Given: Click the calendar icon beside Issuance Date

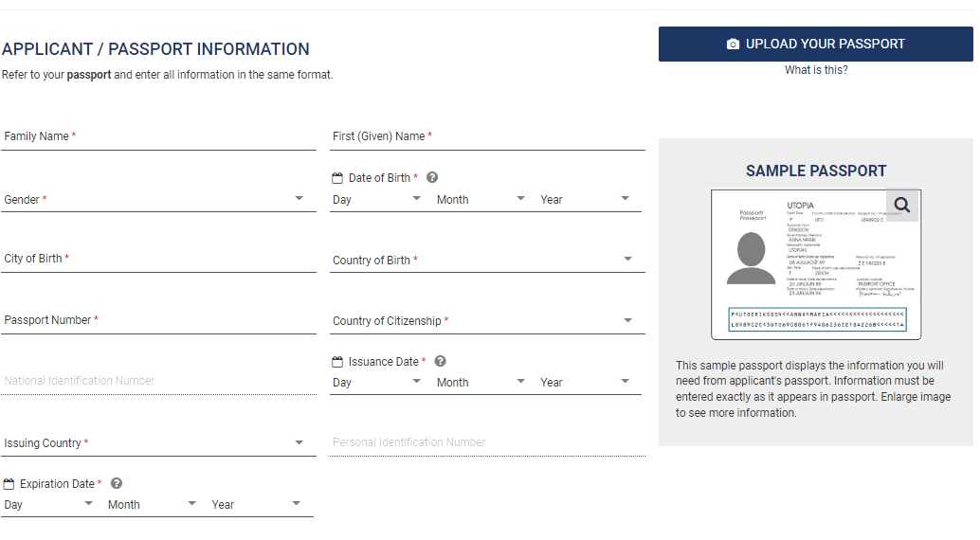Looking at the screenshot, I should (x=336, y=362).
